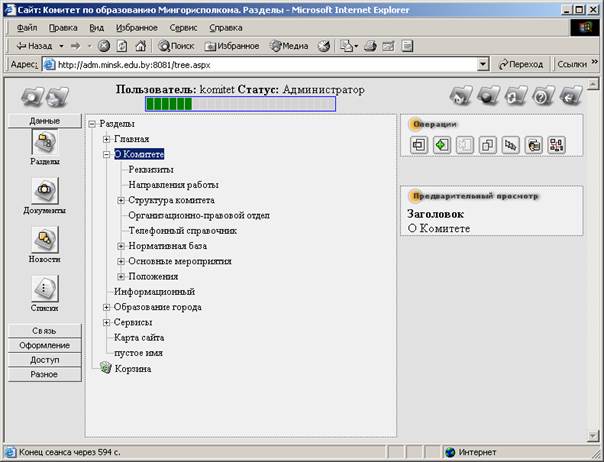Viewport: 604px width, 462px height.
Task: Click the Избранное toolbar button
Action: tap(232, 46)
